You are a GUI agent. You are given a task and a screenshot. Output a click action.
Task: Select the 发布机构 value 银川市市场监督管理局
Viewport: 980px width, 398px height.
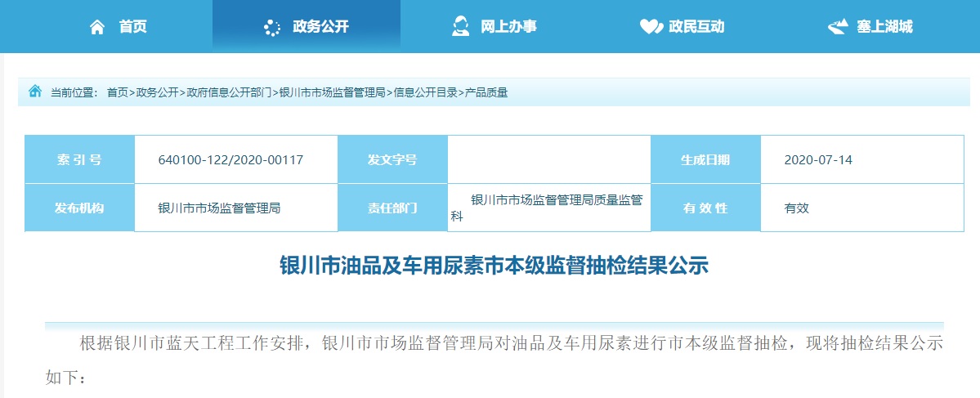tap(219, 208)
